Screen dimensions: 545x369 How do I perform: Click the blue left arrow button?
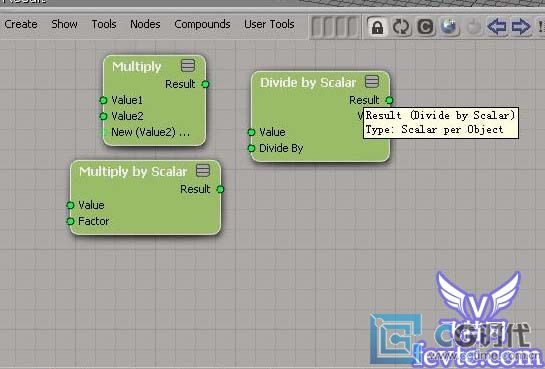click(497, 27)
